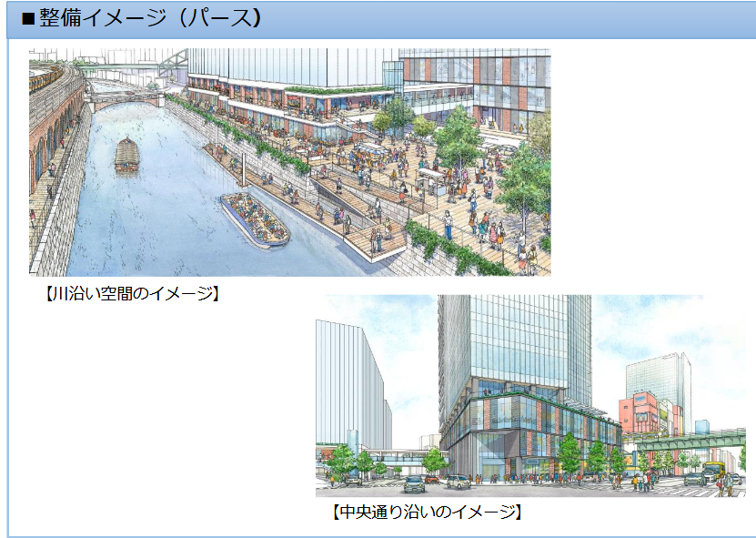
Task: Select the caption 【中央通り沿いのイメージ】
Action: pyautogui.click(x=427, y=512)
